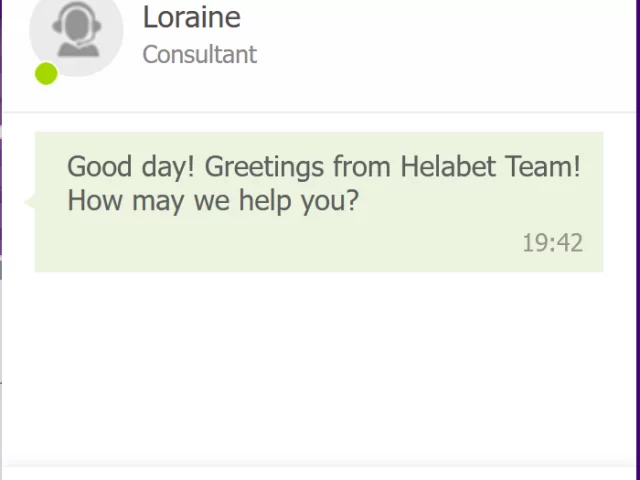This screenshot has height=480, width=640.
Task: Click the word Helabet in message
Action: pyautogui.click(x=448, y=167)
